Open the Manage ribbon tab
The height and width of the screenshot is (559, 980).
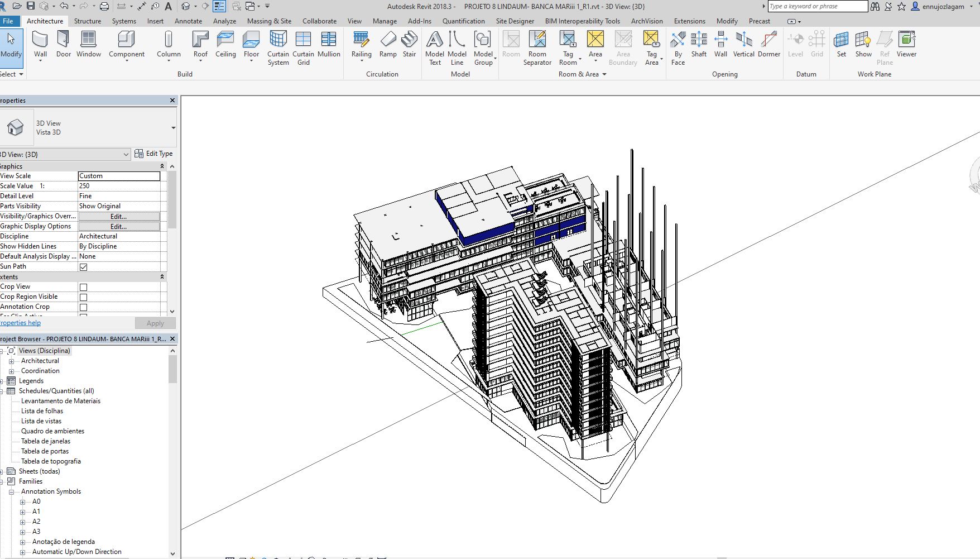385,21
